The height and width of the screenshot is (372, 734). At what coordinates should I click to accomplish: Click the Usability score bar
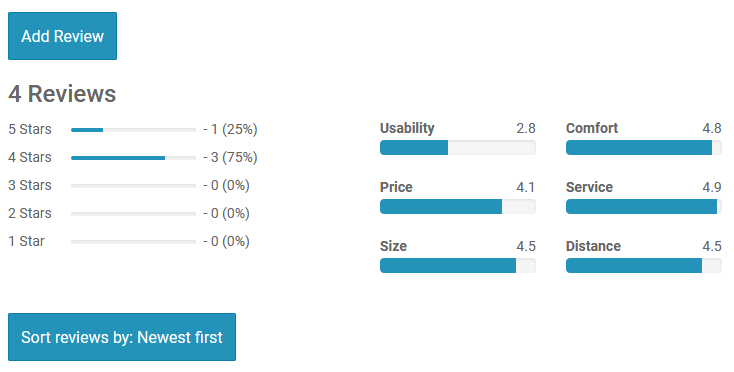point(458,147)
